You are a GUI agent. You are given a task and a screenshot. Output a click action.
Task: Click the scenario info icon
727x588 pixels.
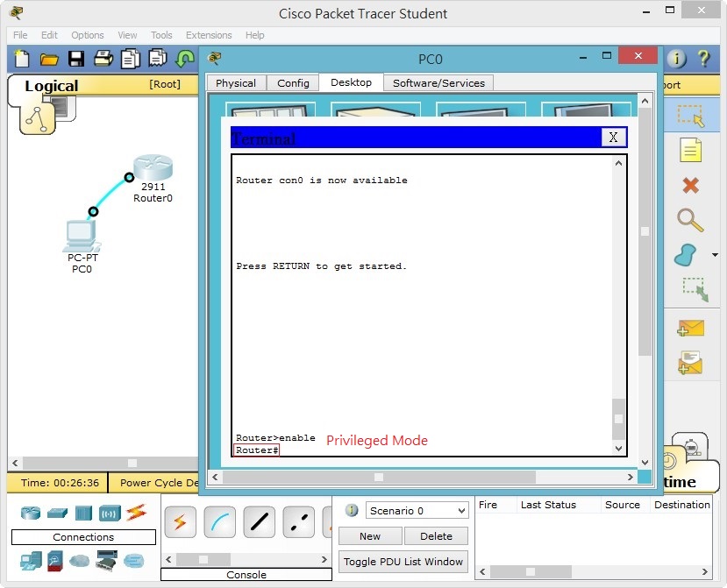pos(352,511)
